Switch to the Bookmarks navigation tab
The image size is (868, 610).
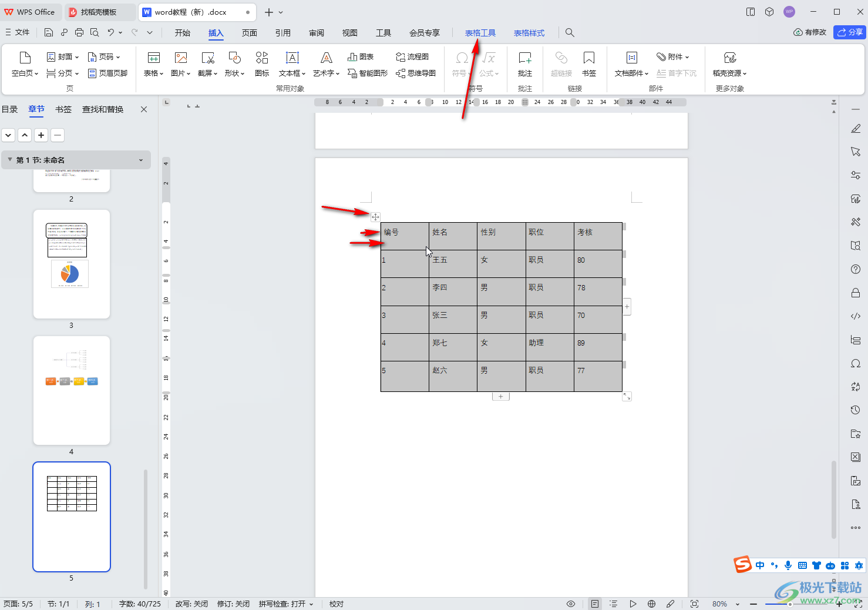tap(63, 109)
